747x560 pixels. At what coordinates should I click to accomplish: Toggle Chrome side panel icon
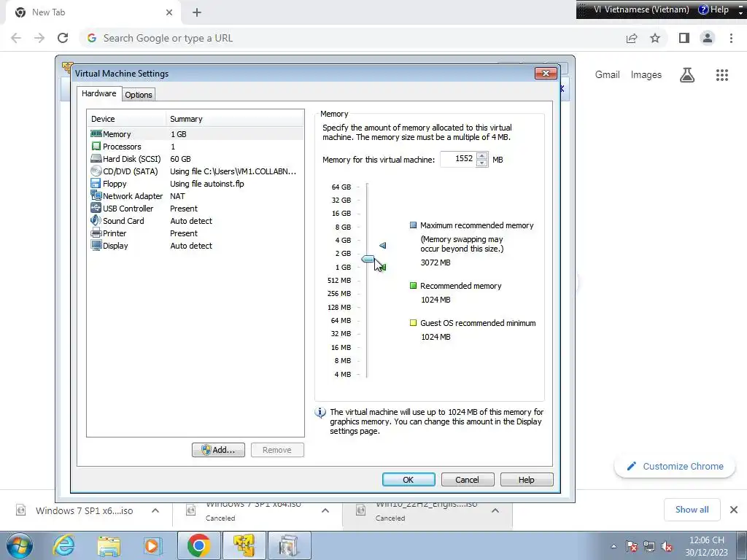click(684, 38)
